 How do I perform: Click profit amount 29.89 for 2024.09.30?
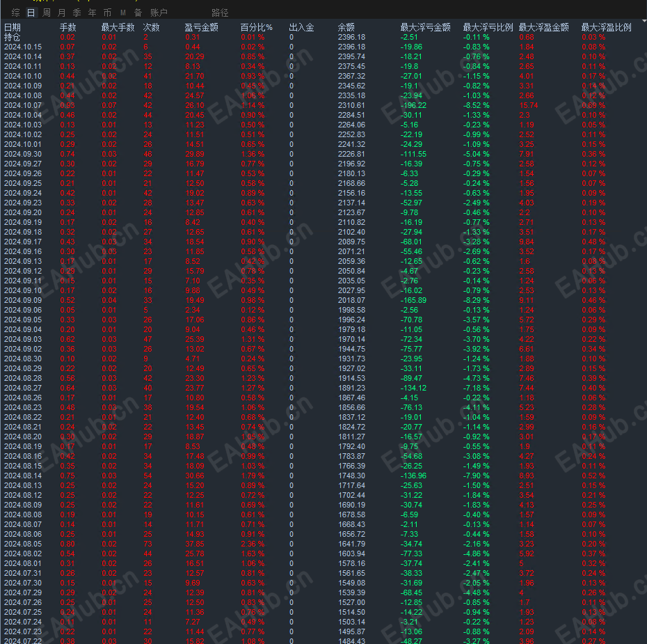tap(195, 154)
